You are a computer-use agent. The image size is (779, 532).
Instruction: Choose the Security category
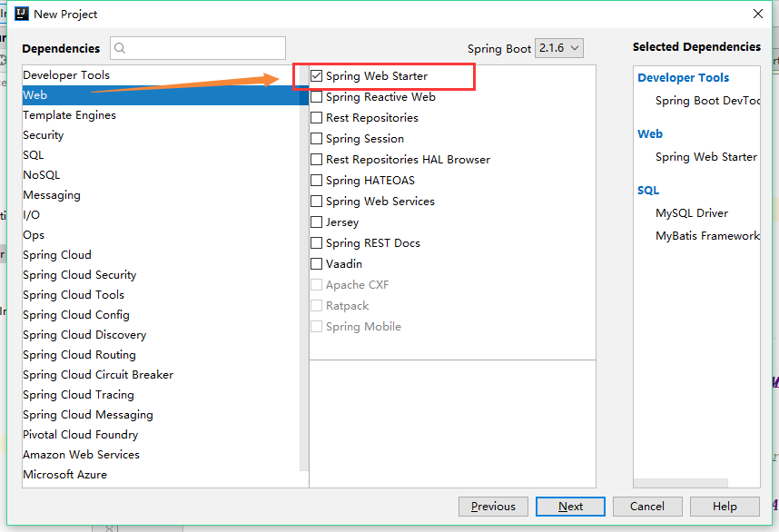pyautogui.click(x=161, y=135)
